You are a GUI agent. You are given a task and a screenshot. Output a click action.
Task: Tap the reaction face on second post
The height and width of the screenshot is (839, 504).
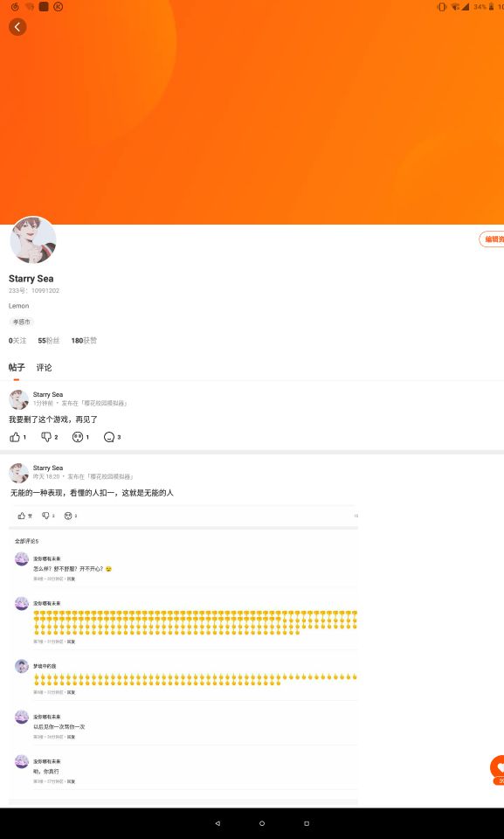[x=68, y=516]
